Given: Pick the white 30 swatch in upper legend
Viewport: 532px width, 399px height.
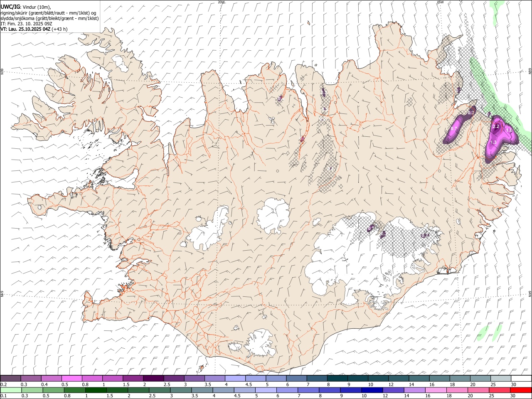Looking at the screenshot, I should pyautogui.click(x=521, y=378).
